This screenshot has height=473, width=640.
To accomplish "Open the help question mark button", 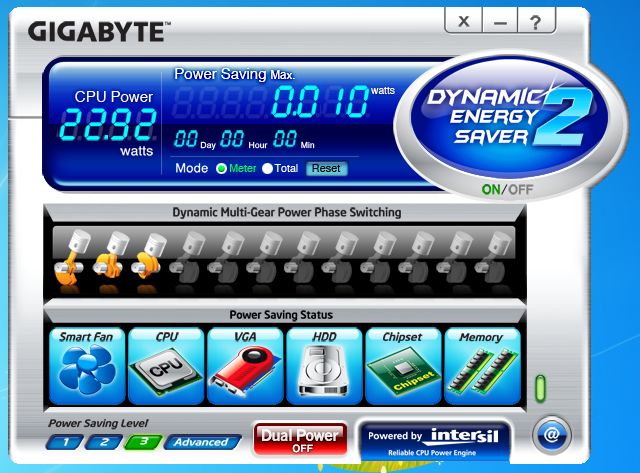I will [536, 22].
